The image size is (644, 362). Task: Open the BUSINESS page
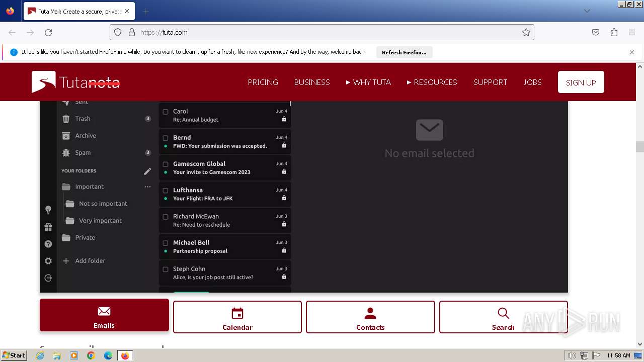pyautogui.click(x=312, y=82)
